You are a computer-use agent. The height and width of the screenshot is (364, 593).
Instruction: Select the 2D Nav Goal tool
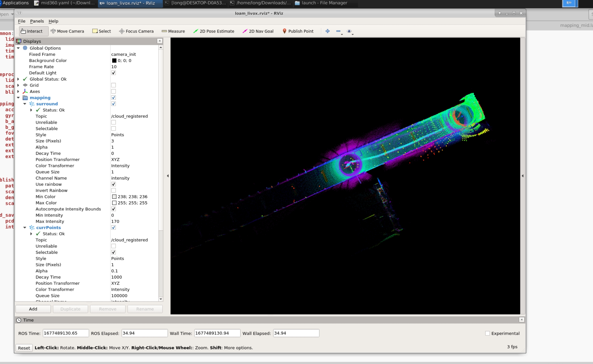click(x=258, y=31)
